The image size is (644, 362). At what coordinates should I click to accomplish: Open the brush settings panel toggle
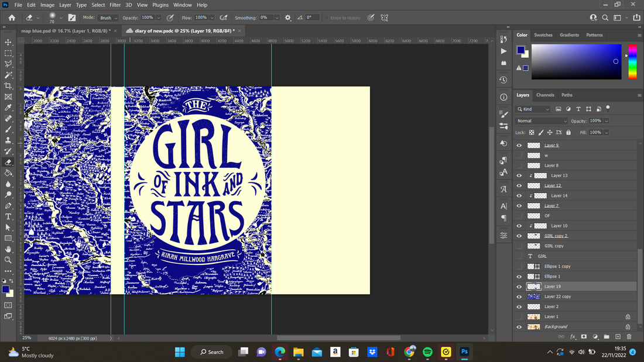click(x=72, y=18)
